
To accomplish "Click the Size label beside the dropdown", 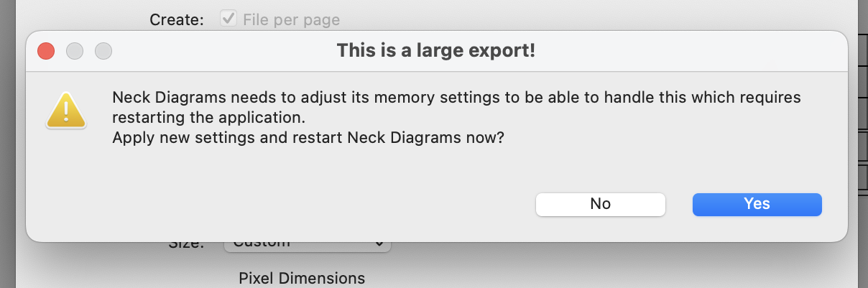I will (x=186, y=244).
